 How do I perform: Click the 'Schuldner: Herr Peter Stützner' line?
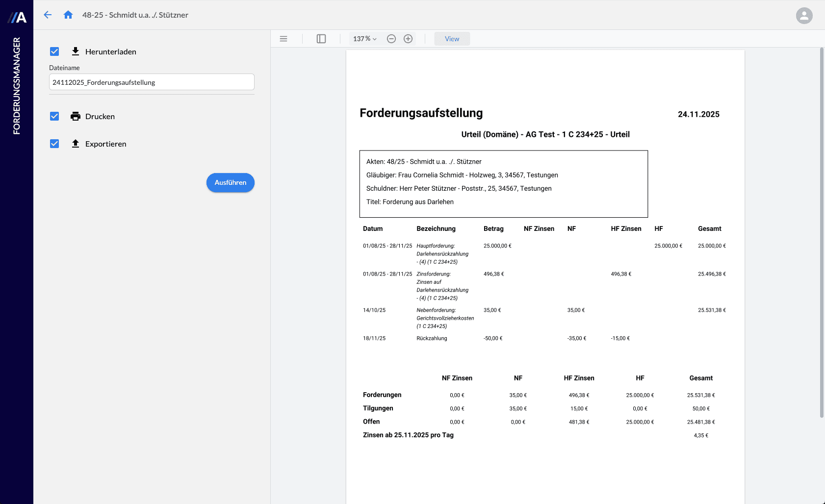click(459, 188)
